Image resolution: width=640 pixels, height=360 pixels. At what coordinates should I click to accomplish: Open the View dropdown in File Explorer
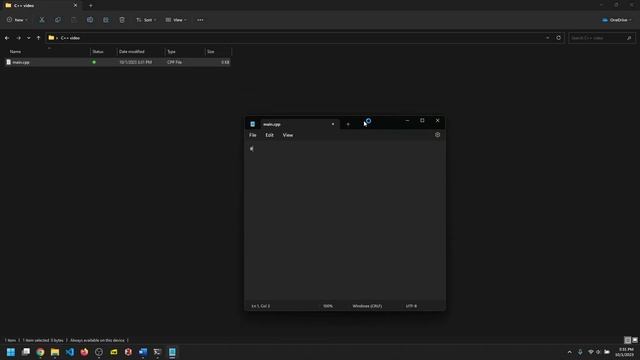pos(176,20)
